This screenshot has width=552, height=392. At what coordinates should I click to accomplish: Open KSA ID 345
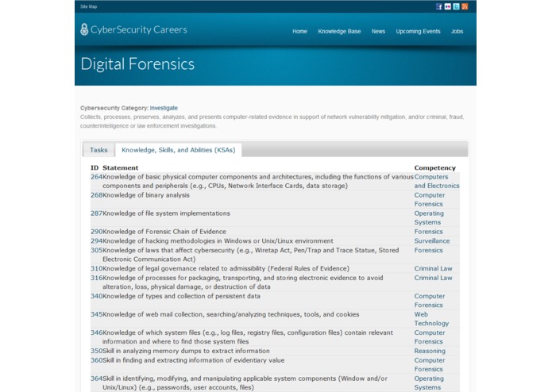point(96,314)
